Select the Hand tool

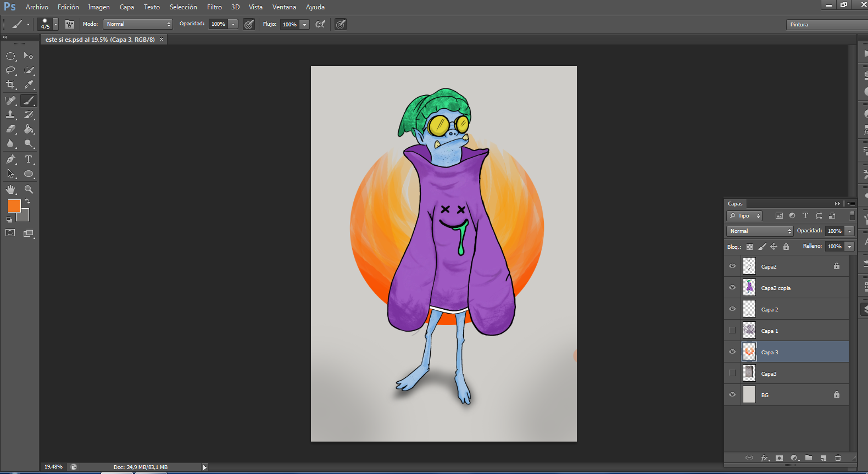tap(10, 189)
